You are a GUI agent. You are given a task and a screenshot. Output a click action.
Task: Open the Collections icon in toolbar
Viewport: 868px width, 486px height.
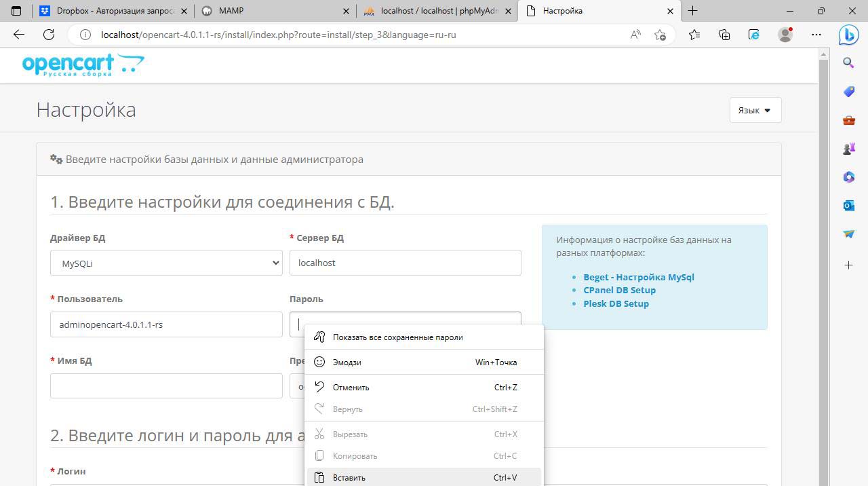[724, 35]
